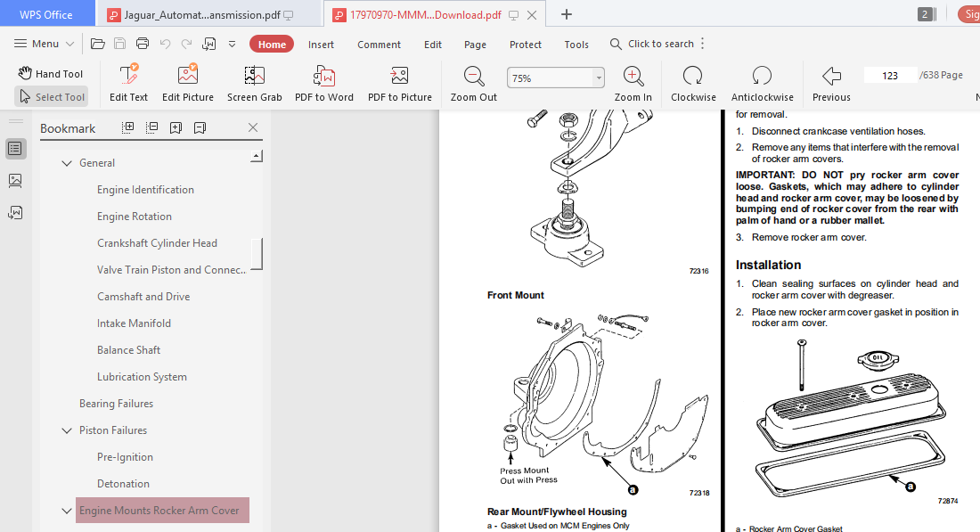Viewport: 980px width, 532px height.
Task: Click bookmark list scroll up arrow
Action: pyautogui.click(x=257, y=156)
